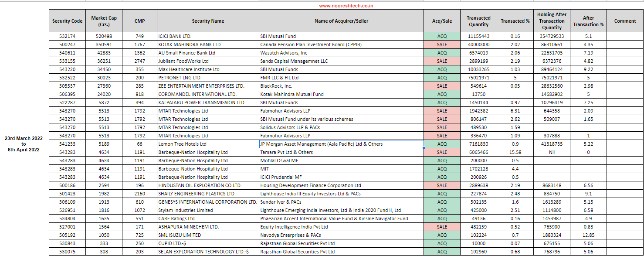Select Sands Capital Managemnet LLC cell

click(341, 61)
